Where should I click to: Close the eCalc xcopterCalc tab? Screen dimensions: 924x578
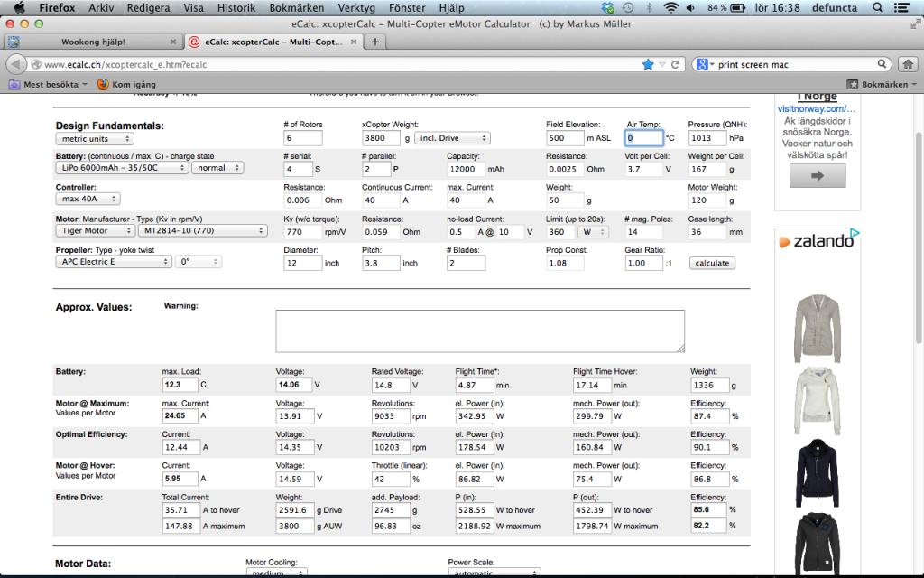pos(354,42)
